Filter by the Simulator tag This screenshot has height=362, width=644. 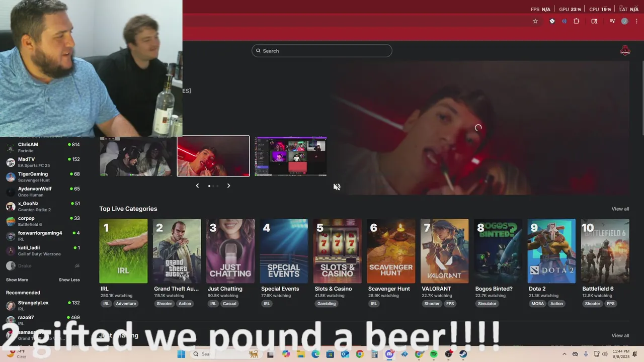[x=487, y=304]
